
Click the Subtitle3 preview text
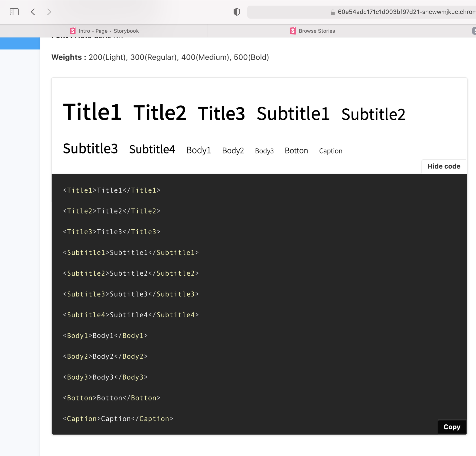point(90,148)
